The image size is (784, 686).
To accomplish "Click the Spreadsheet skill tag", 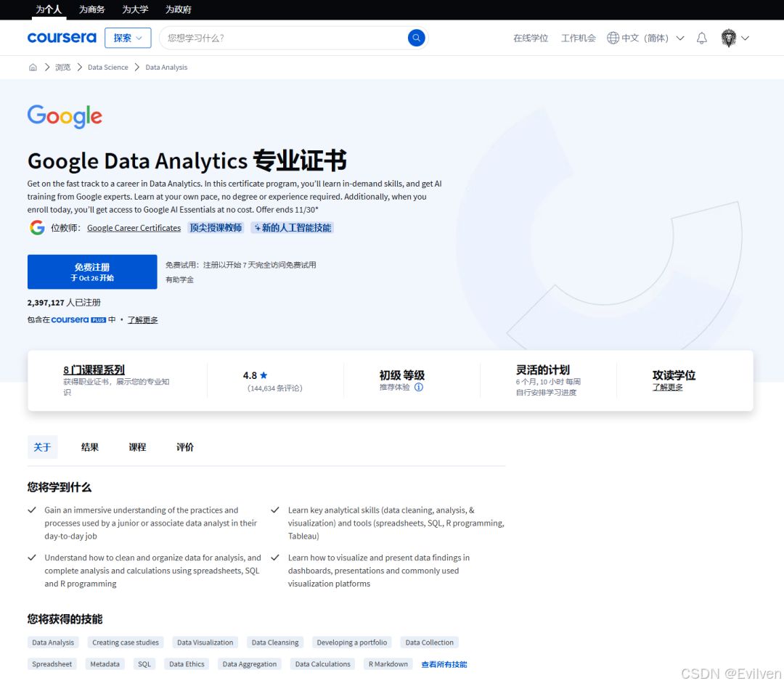I will coord(52,664).
